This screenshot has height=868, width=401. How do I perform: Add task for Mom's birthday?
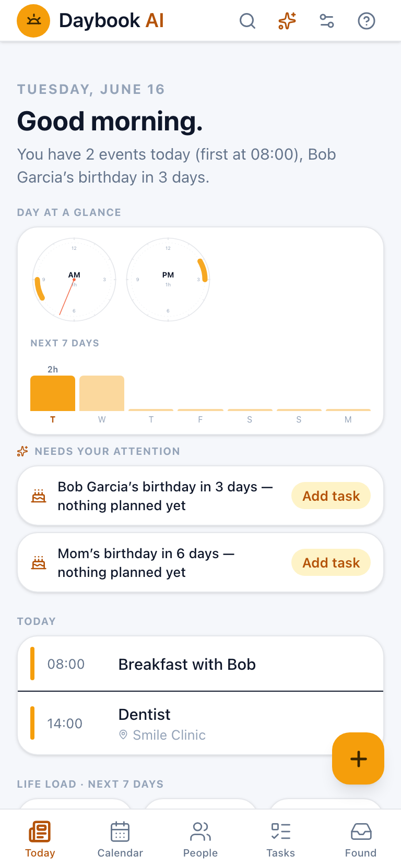[x=331, y=562]
